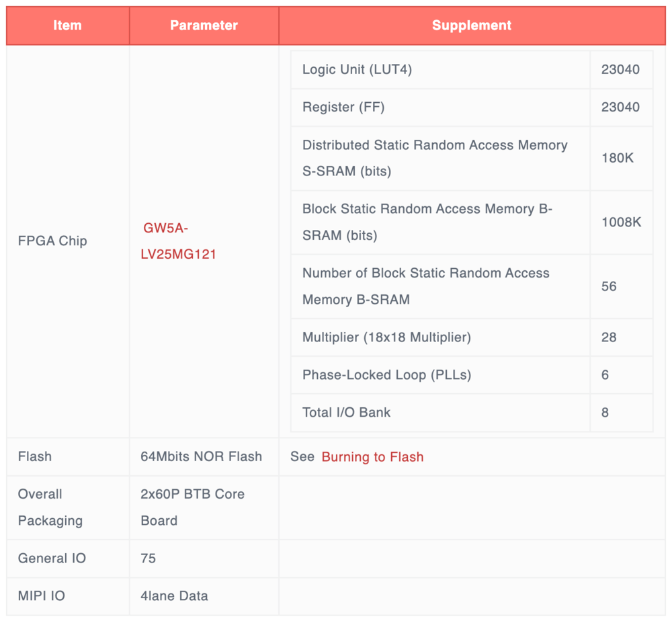
Task: Click the Overall Packaging row label
Action: 50,507
